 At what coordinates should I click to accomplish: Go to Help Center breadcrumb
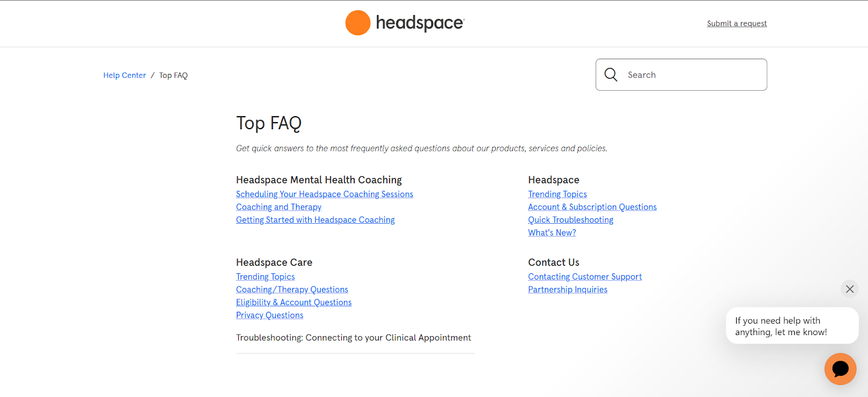125,75
